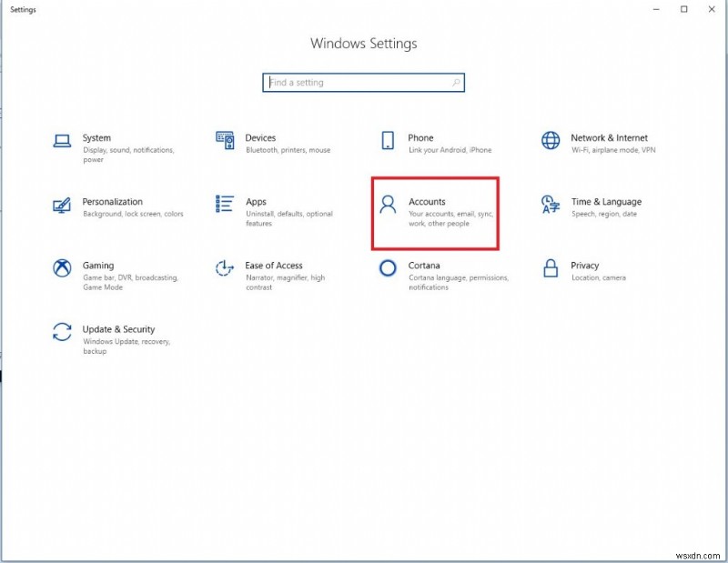Open the Accounts category title
Image resolution: width=728 pixels, height=563 pixels.
pyautogui.click(x=427, y=201)
